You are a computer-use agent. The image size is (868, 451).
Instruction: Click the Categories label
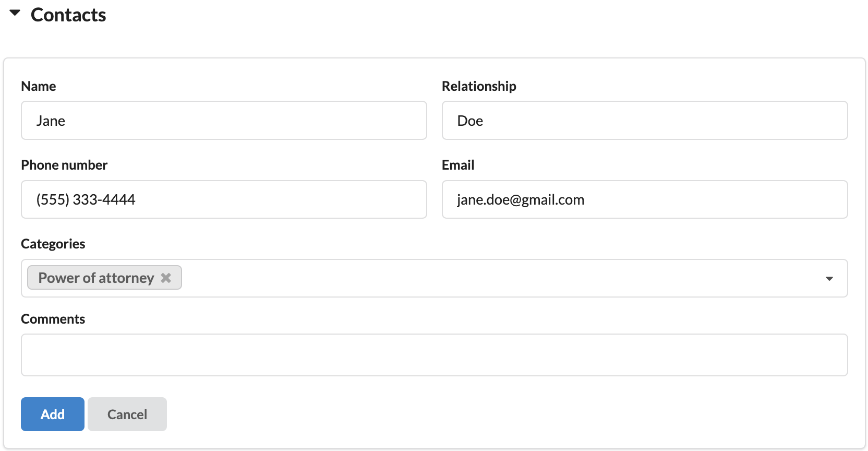pyautogui.click(x=53, y=244)
